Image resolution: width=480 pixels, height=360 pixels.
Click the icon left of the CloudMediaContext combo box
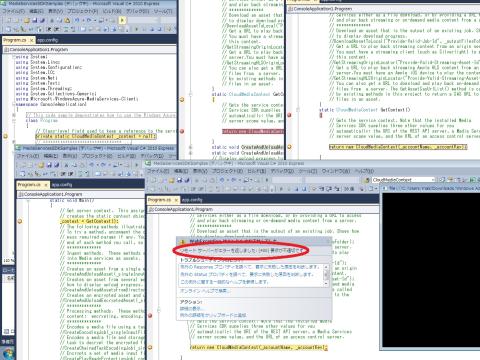click(367, 180)
